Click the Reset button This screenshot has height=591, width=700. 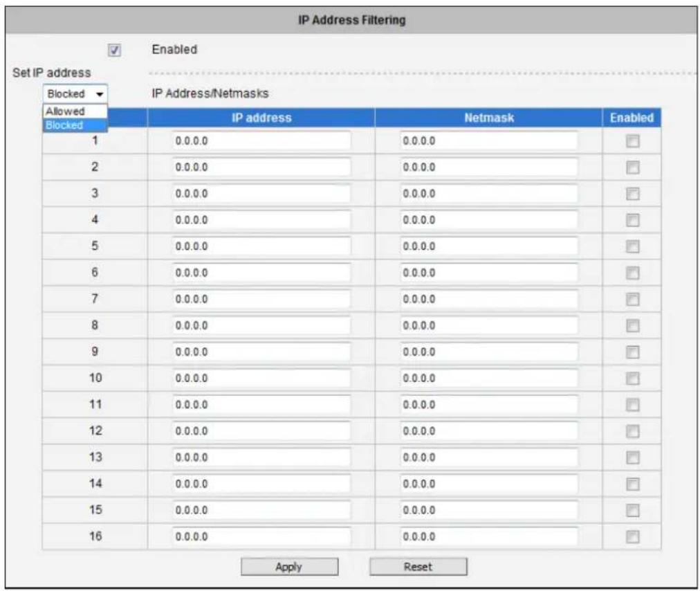pyautogui.click(x=418, y=566)
